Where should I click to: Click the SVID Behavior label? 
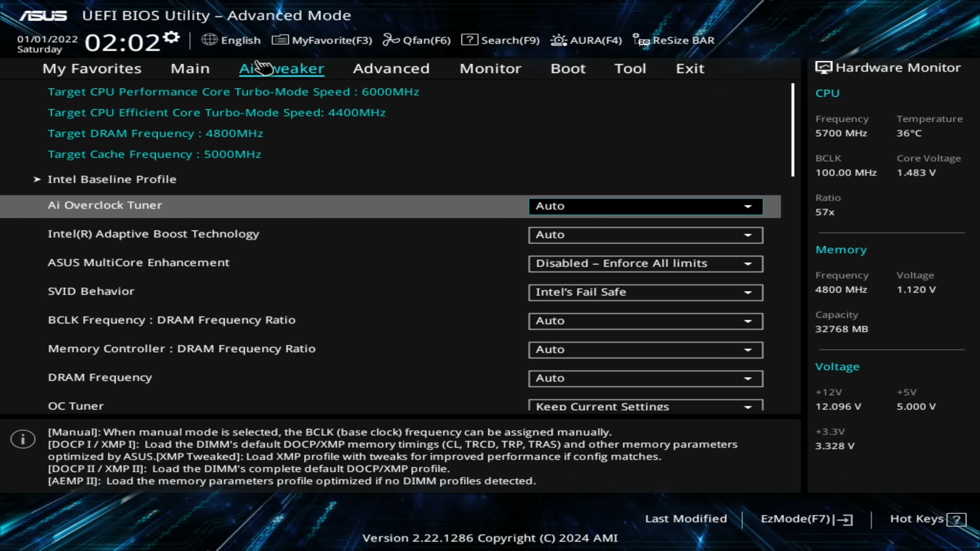pyautogui.click(x=91, y=291)
